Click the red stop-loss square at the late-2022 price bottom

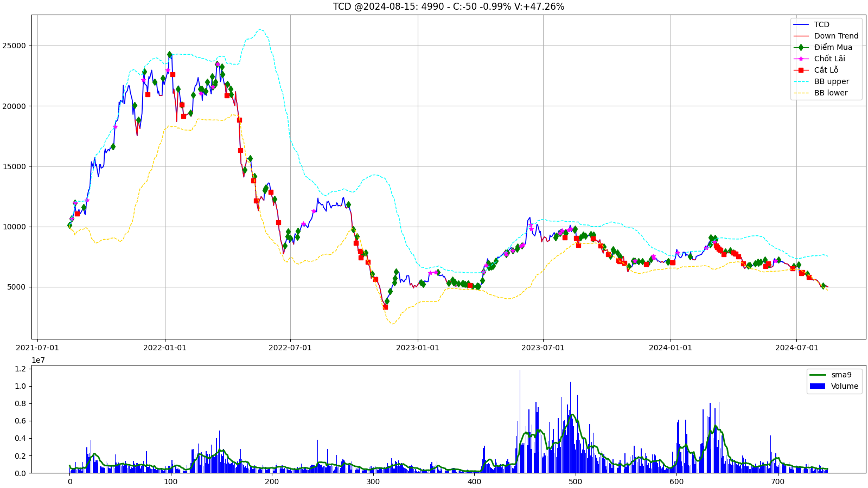click(x=385, y=307)
